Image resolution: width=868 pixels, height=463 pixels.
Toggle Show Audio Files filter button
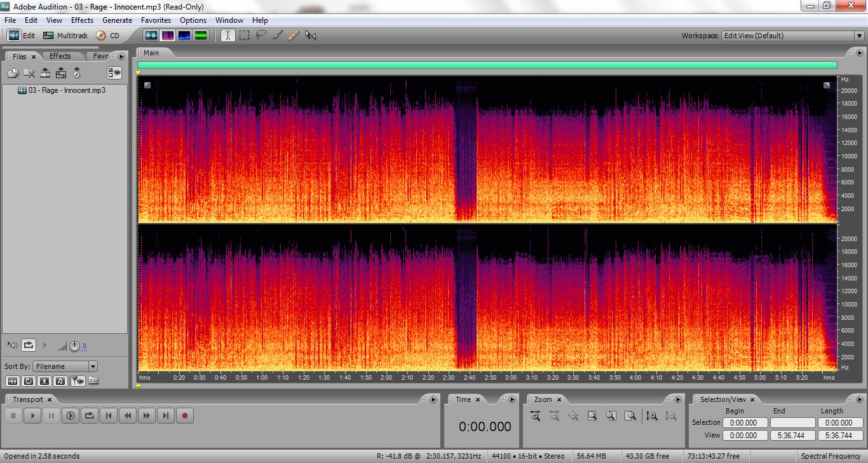pyautogui.click(x=12, y=381)
